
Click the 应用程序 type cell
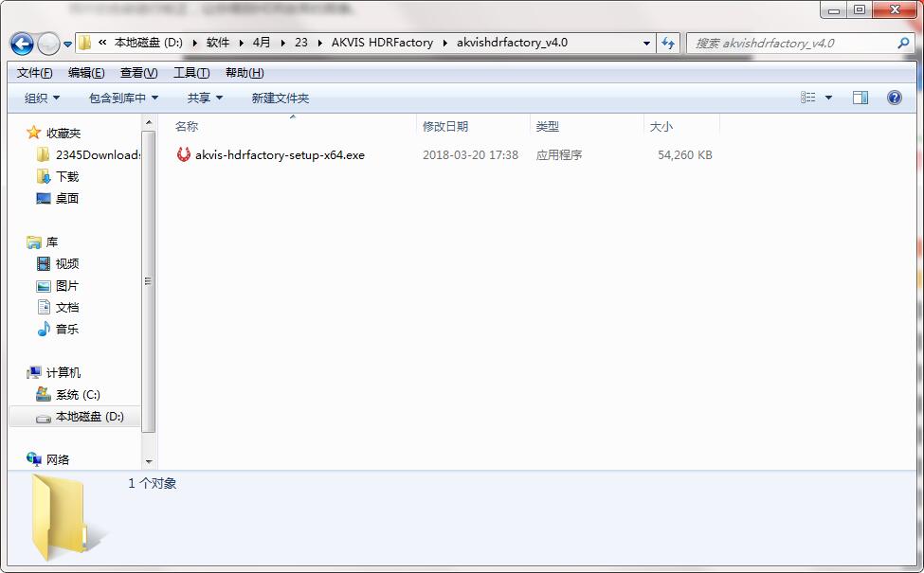pyautogui.click(x=558, y=155)
